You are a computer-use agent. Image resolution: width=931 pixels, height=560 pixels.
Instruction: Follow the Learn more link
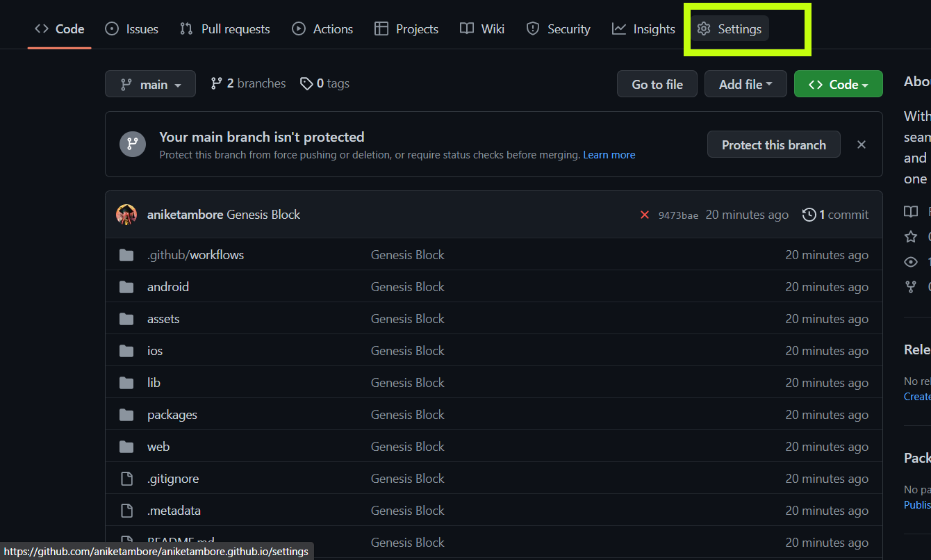pyautogui.click(x=609, y=155)
